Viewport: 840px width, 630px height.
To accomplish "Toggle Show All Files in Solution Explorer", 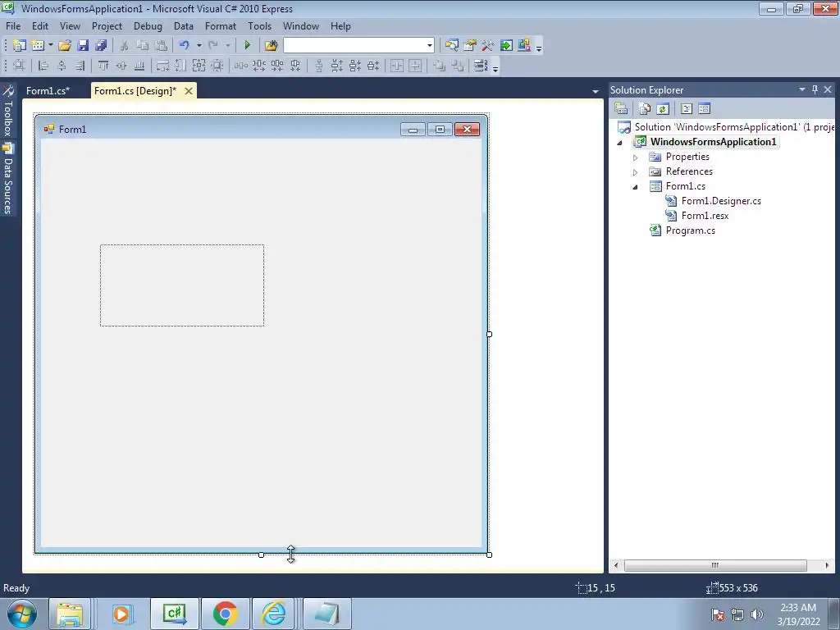I will tap(645, 109).
